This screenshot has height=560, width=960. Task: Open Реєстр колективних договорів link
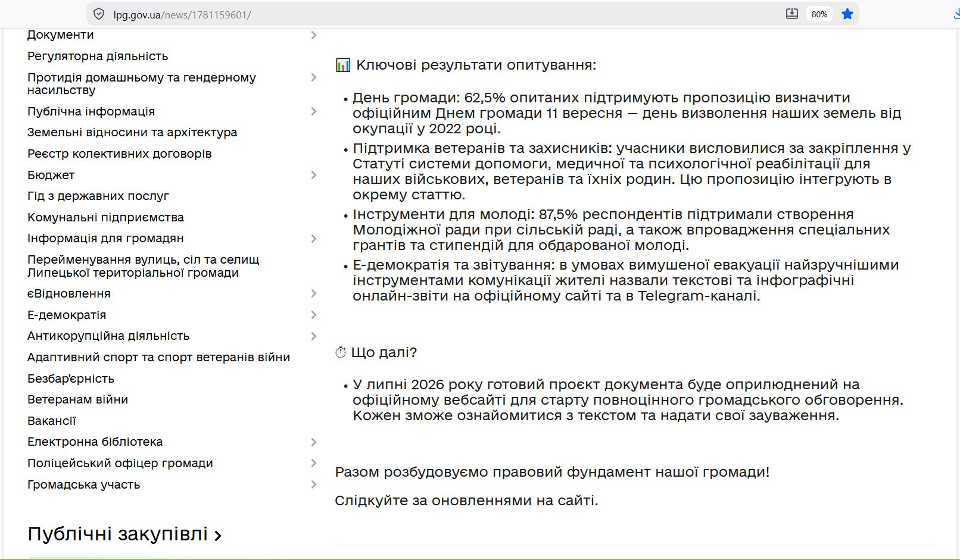(120, 154)
